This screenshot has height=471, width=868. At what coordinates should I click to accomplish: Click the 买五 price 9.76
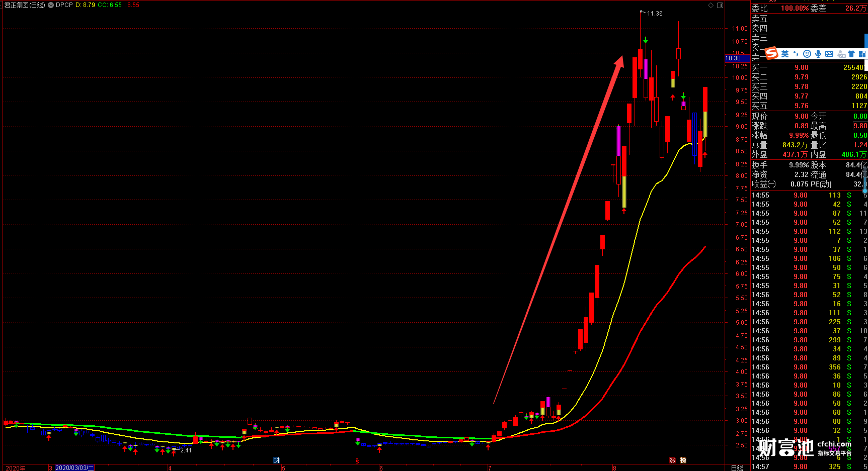coord(802,106)
